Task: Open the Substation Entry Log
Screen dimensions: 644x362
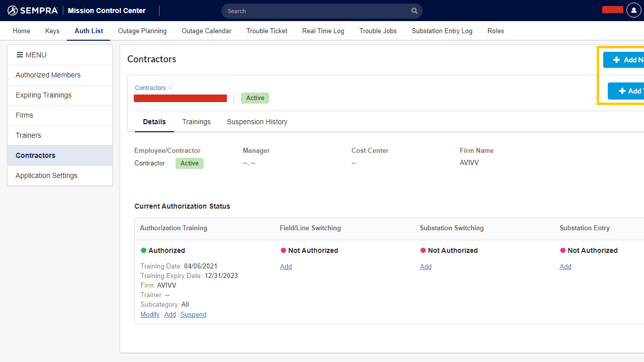Action: coord(442,31)
